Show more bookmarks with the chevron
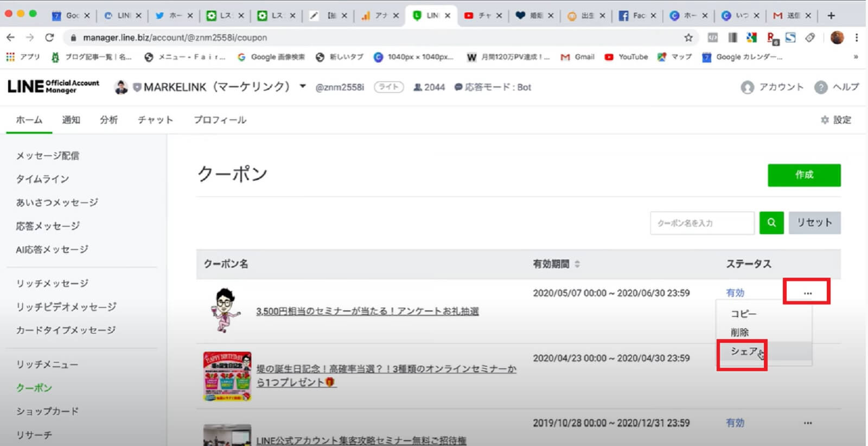 [856, 57]
